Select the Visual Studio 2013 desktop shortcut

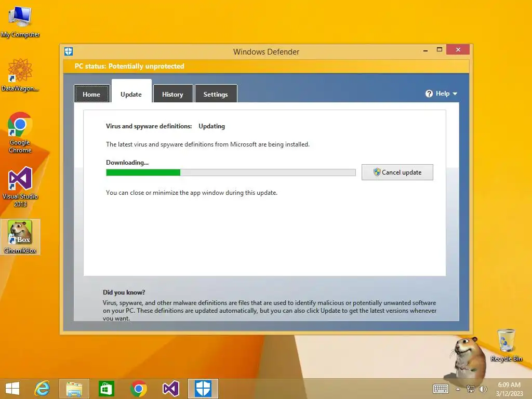pyautogui.click(x=20, y=187)
